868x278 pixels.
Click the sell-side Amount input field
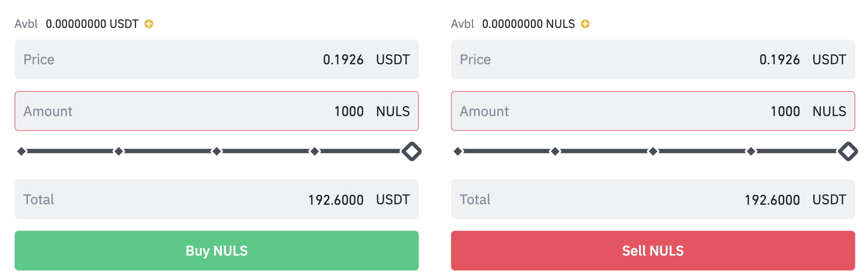tap(652, 111)
